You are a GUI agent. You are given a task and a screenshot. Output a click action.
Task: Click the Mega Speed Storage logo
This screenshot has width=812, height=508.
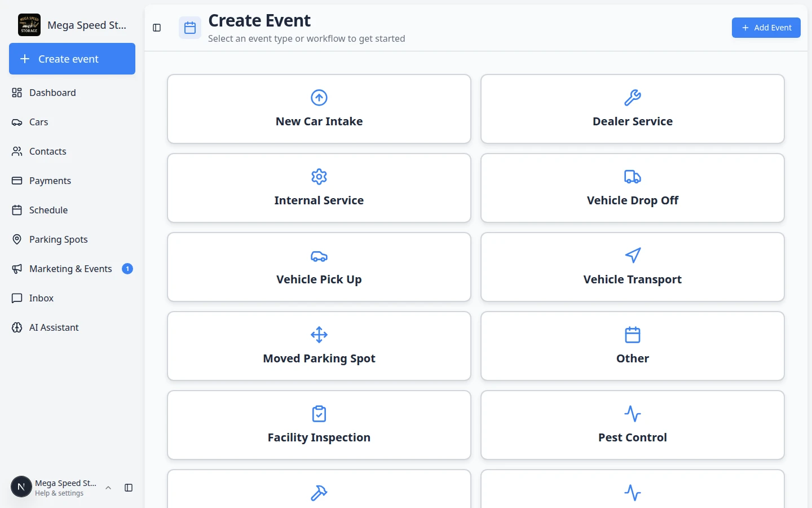click(x=29, y=25)
